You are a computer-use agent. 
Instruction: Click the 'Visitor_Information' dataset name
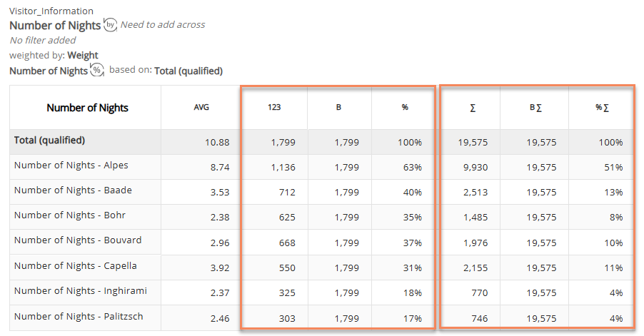pos(51,11)
